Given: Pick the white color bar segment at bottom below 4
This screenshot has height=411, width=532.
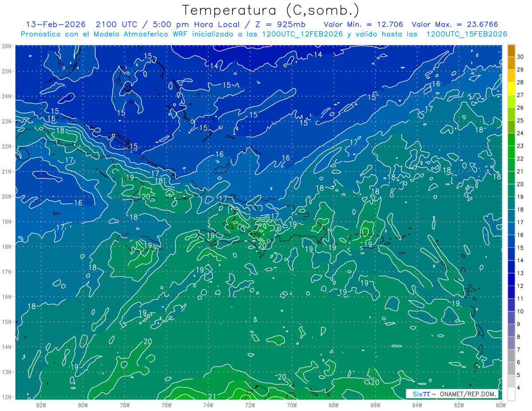Looking at the screenshot, I should pos(511,394).
